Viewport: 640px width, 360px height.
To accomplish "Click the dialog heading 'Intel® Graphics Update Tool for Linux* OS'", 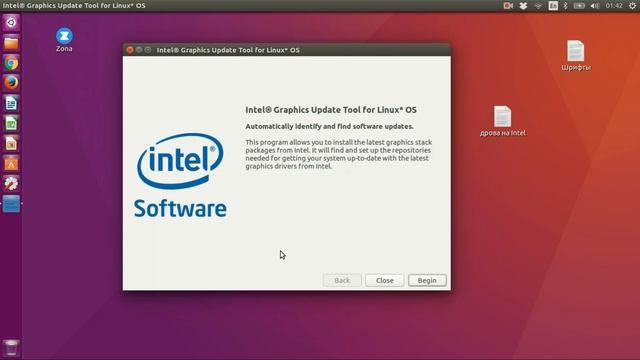I will 331,110.
